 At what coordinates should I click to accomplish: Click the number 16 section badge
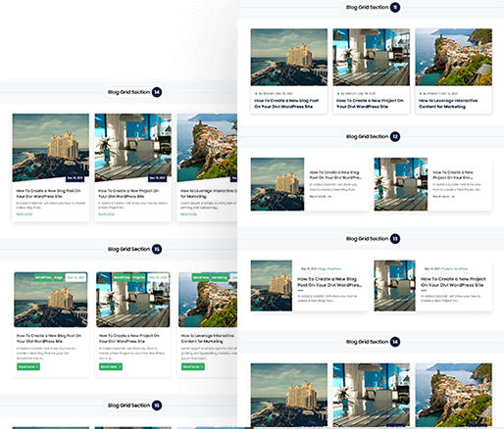click(x=157, y=405)
